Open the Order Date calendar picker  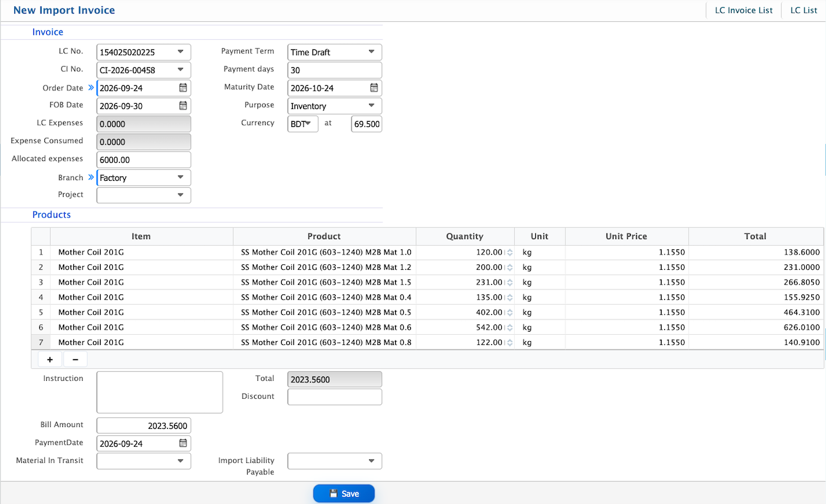tap(183, 88)
